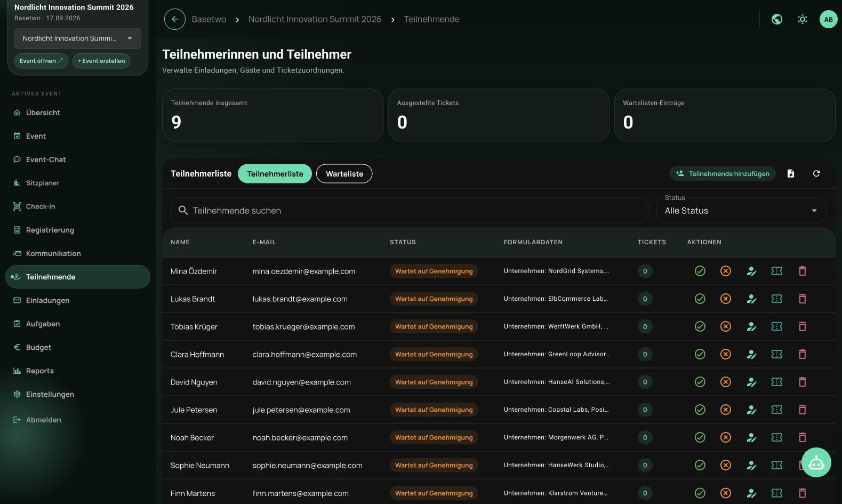Go to Einladungen in the sidebar
The image size is (842, 504).
coord(78,300)
